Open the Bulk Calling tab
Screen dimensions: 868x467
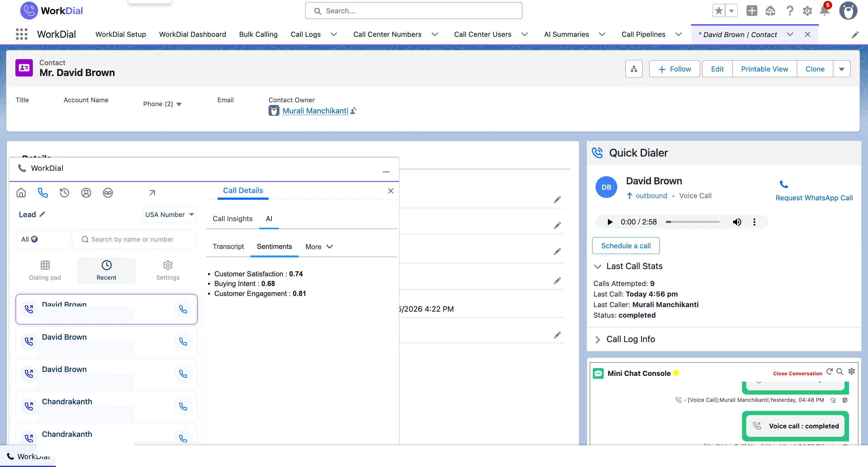pyautogui.click(x=258, y=34)
